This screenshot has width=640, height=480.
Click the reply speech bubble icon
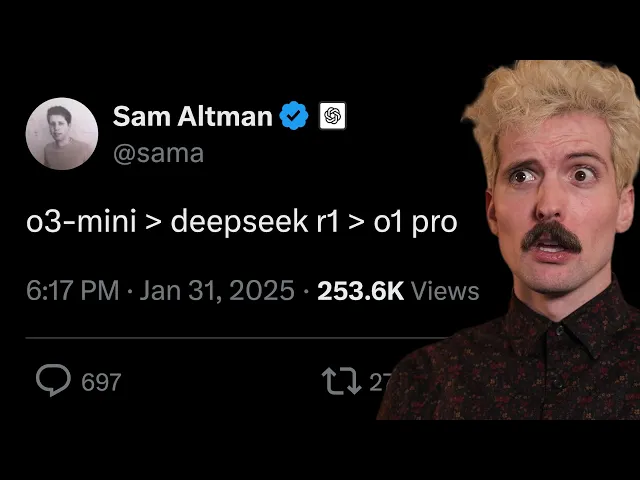tap(53, 380)
